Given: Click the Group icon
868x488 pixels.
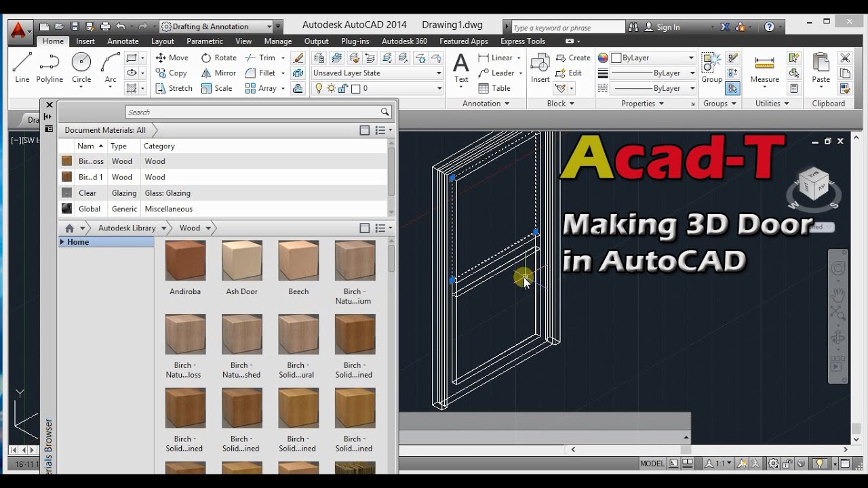Looking at the screenshot, I should pos(711,68).
